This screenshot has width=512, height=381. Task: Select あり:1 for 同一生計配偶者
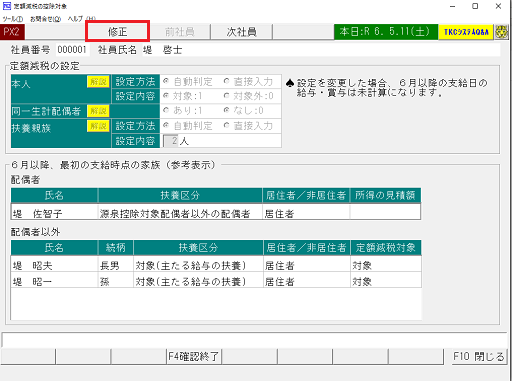click(183, 110)
